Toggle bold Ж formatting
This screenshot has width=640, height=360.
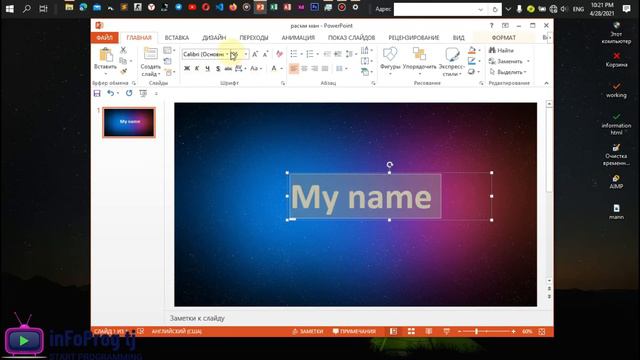(187, 69)
